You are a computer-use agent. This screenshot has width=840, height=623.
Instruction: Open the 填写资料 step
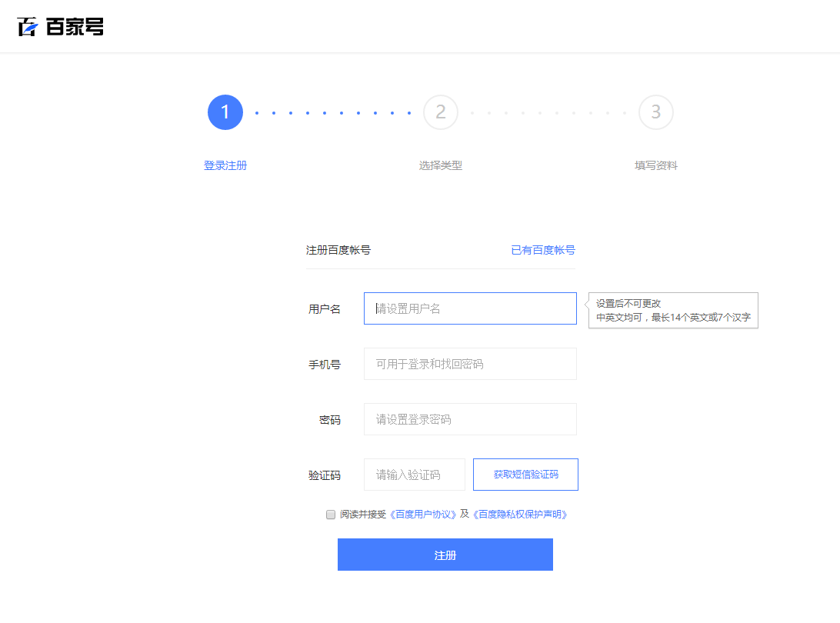click(x=655, y=165)
